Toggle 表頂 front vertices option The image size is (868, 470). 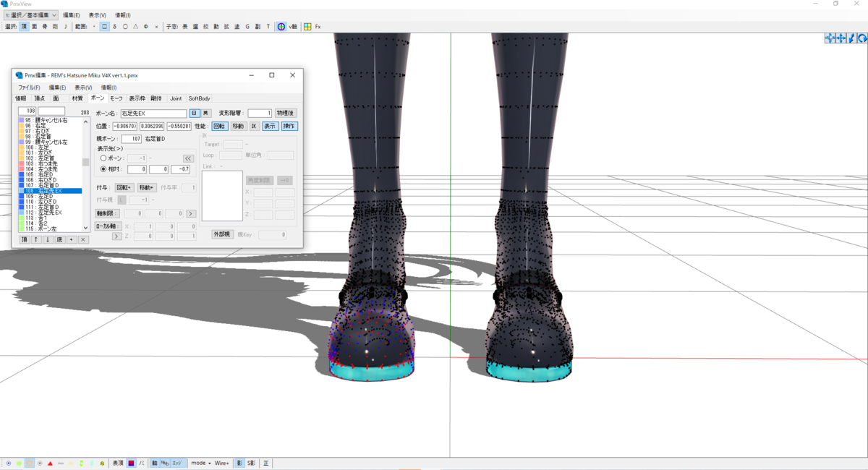pos(118,463)
